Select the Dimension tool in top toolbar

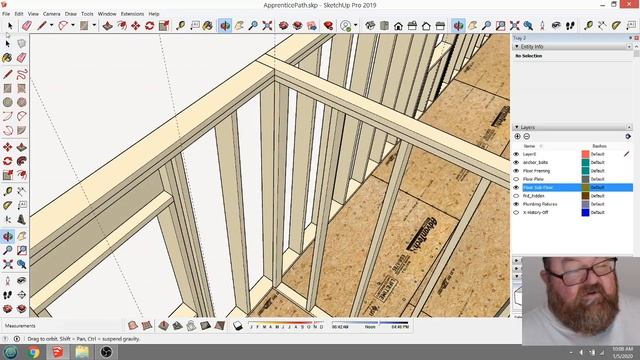[602, 26]
